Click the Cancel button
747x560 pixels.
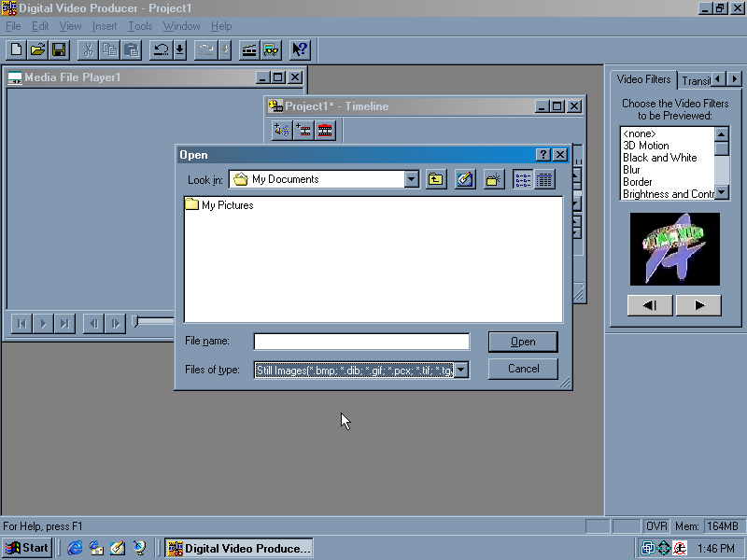click(x=523, y=369)
